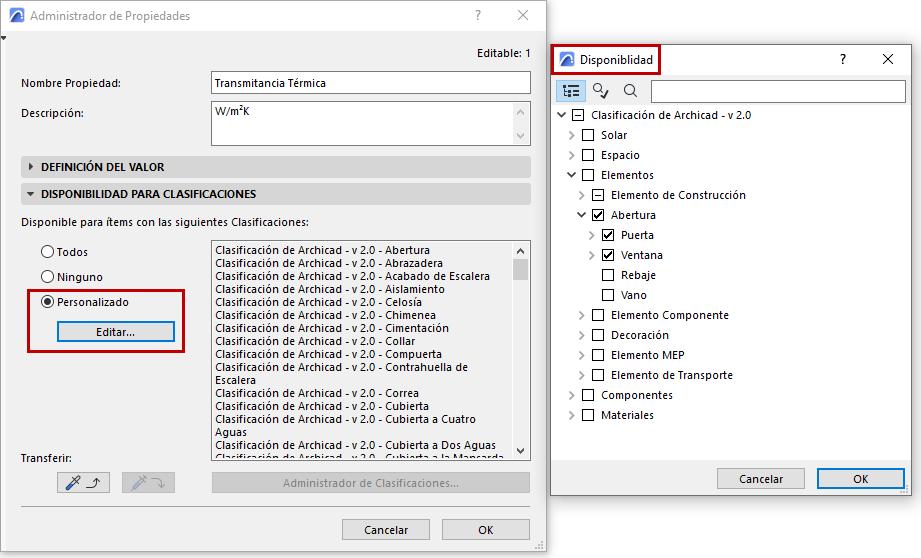921x558 pixels.
Task: Click the help question mark in Administrador de Propiedades
Action: click(x=478, y=16)
